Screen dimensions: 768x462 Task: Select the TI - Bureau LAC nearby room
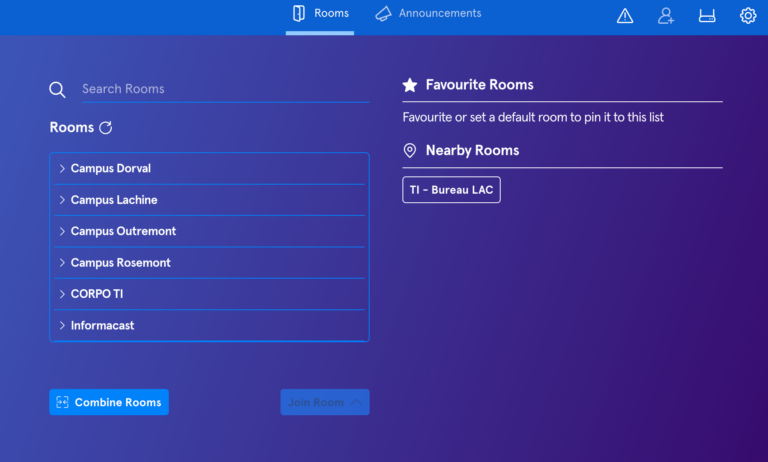[451, 190]
